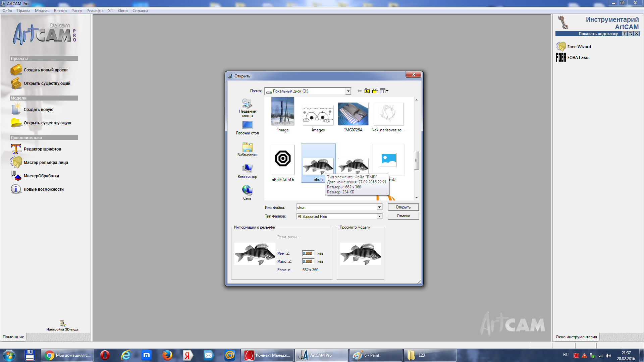Click the file list vertical scrollbar
This screenshot has height=362, width=644.
(x=416, y=160)
